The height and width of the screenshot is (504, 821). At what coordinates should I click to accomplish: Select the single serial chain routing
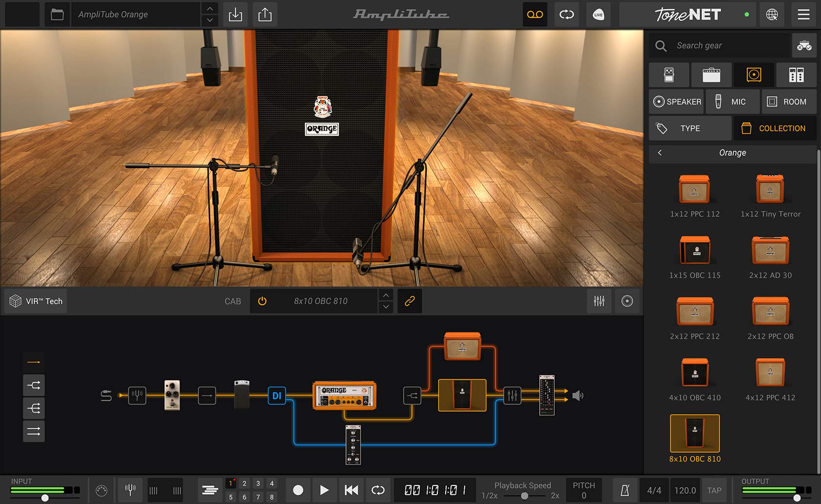tap(34, 362)
